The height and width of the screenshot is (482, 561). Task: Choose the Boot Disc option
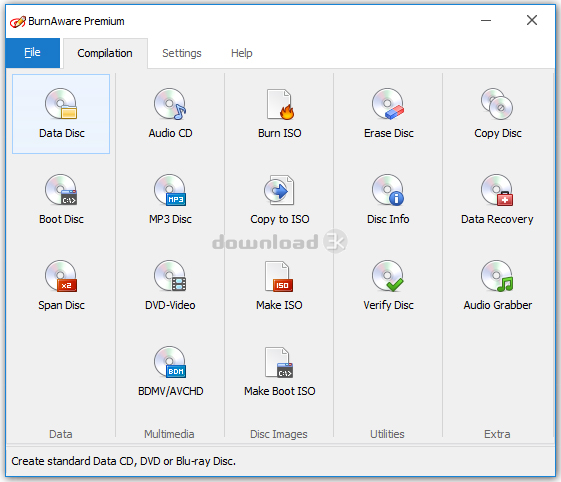coord(61,200)
